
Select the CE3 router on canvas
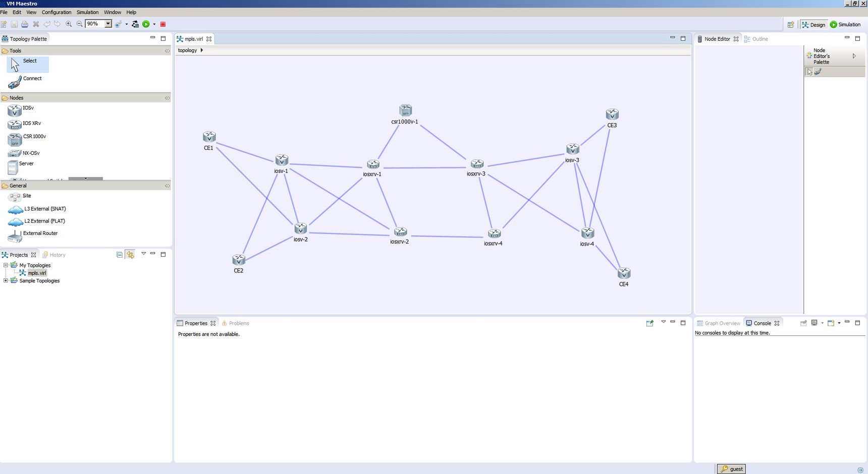612,114
